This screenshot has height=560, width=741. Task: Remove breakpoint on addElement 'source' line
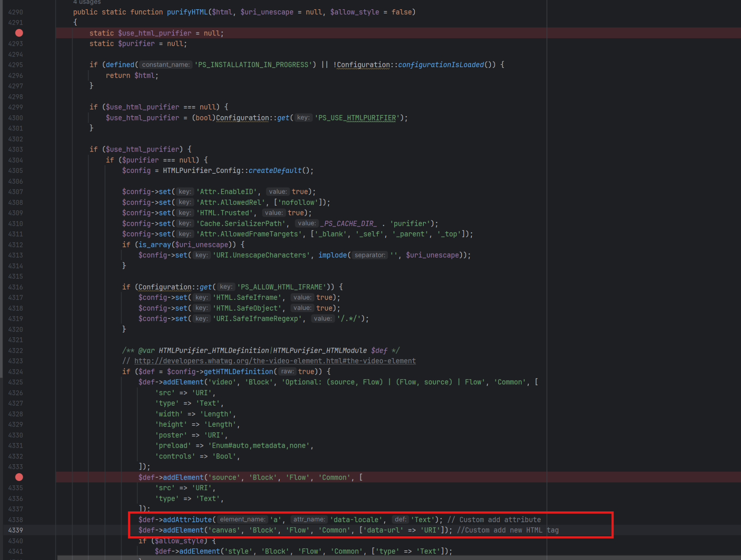(x=19, y=477)
